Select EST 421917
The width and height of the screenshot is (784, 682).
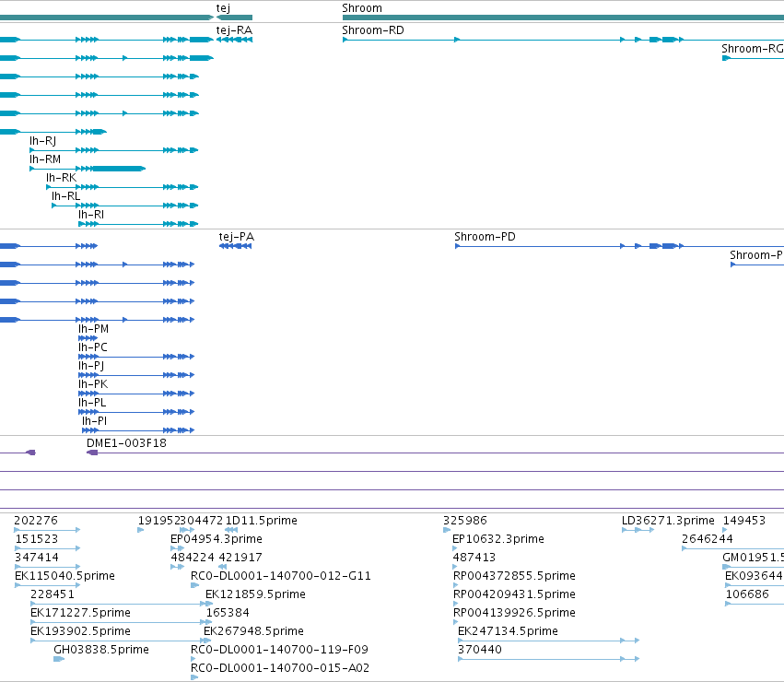click(x=240, y=558)
